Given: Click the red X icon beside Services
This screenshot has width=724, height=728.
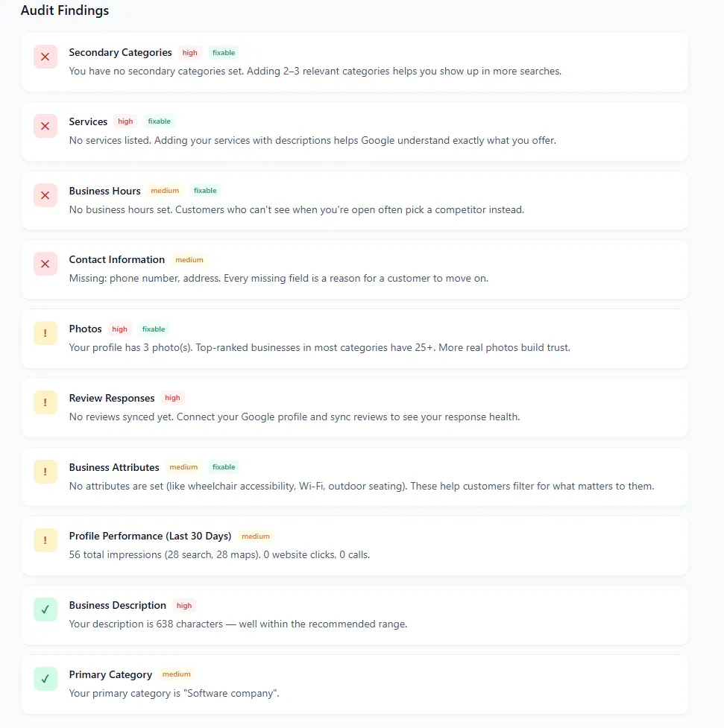Looking at the screenshot, I should coord(45,126).
